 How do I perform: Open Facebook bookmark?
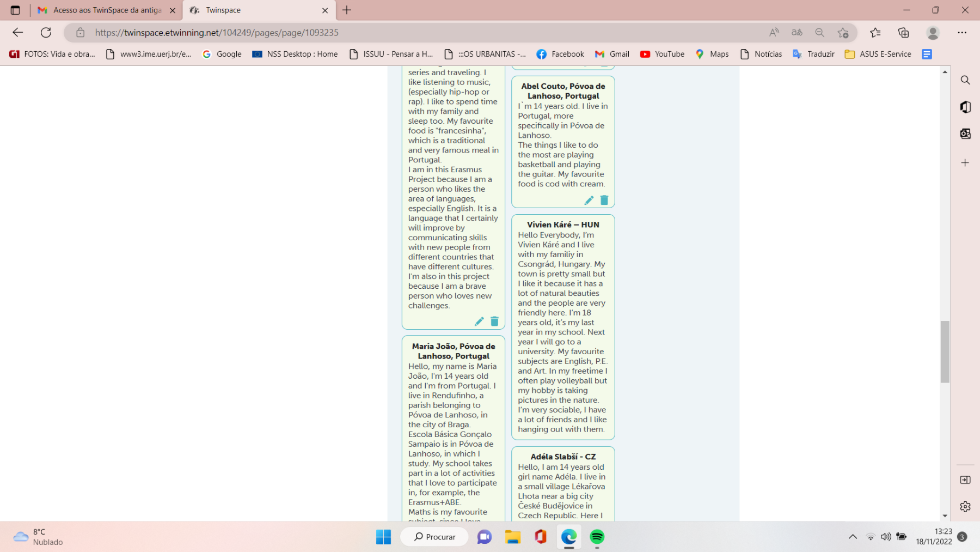pos(560,54)
